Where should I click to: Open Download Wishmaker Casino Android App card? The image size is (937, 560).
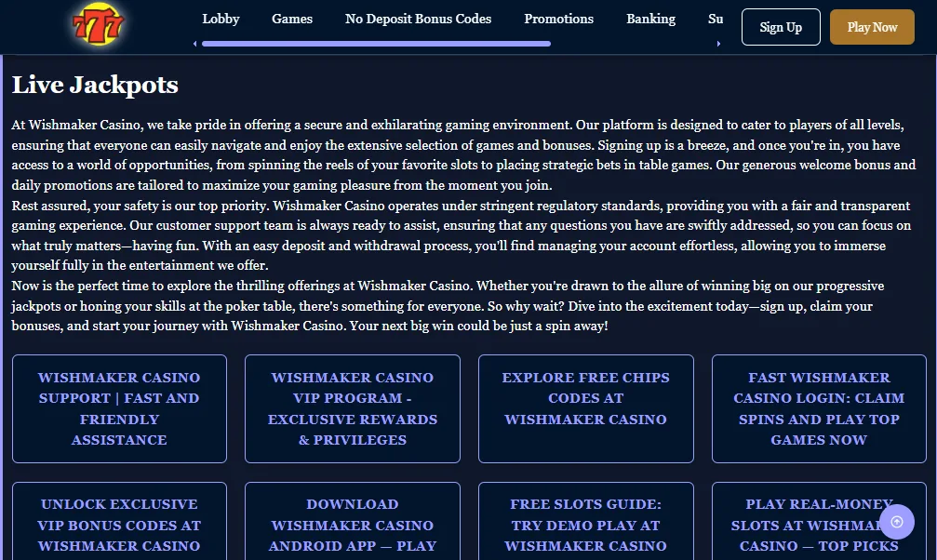click(353, 521)
